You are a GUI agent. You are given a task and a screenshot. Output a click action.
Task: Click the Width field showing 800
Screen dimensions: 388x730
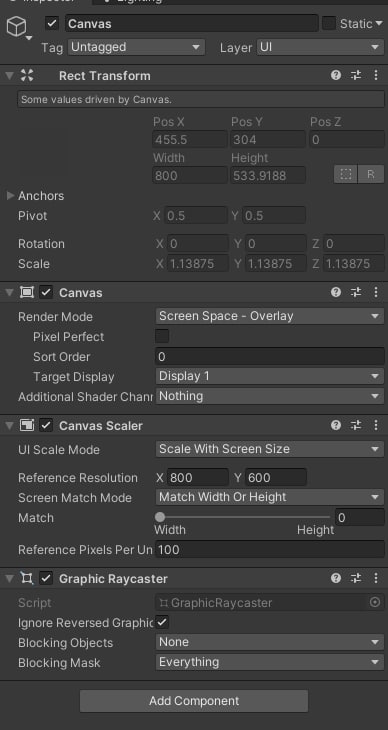coord(190,176)
